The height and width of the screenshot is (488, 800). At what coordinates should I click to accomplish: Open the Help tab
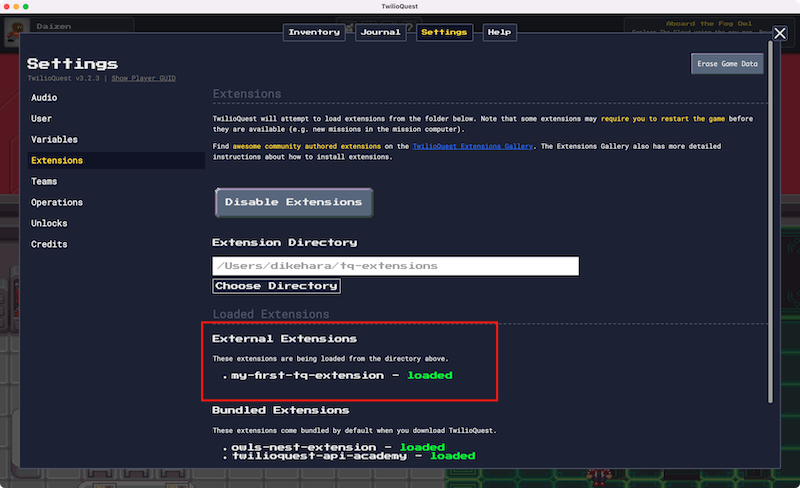point(498,32)
